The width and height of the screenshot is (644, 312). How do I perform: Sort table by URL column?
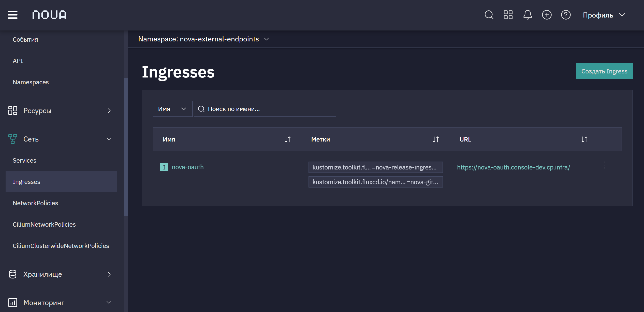pos(584,139)
